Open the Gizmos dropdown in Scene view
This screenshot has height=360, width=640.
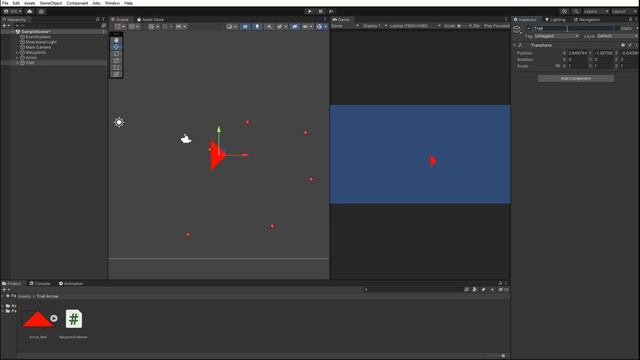pos(321,27)
